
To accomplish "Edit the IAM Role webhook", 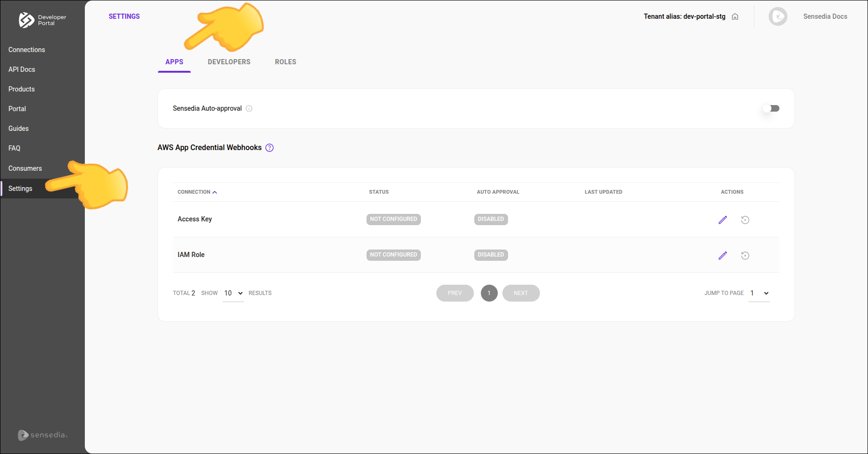I will tap(722, 255).
